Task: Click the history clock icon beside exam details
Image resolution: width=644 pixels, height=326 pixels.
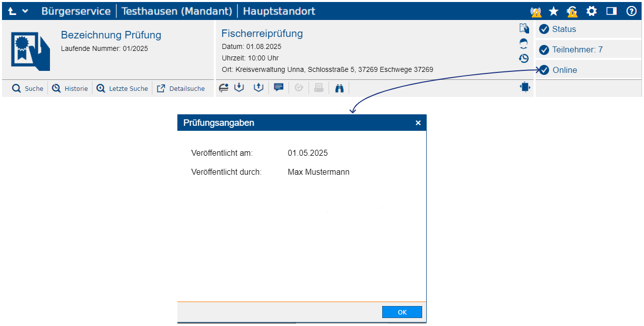Action: [524, 58]
